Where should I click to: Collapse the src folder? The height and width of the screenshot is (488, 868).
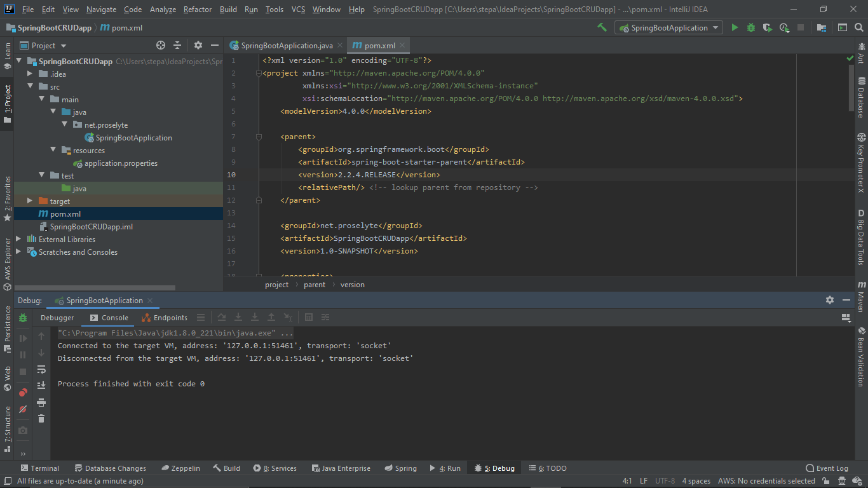click(30, 87)
